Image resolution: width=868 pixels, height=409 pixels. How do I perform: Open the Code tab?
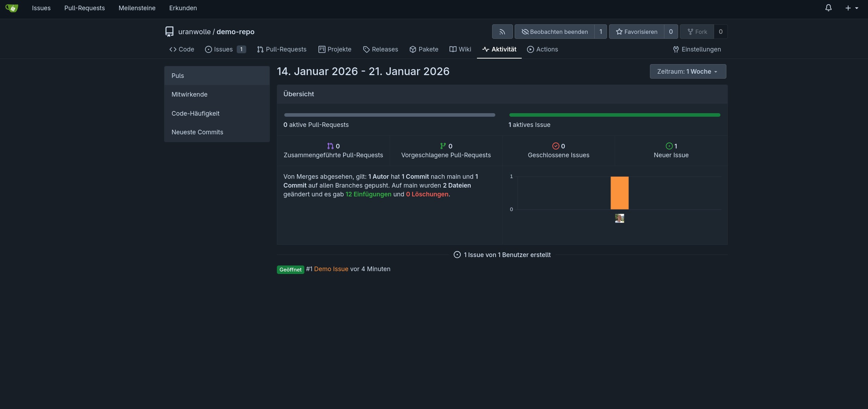point(182,49)
